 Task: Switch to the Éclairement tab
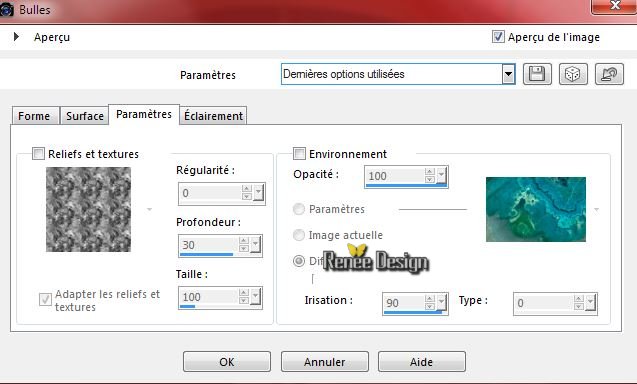click(x=213, y=116)
